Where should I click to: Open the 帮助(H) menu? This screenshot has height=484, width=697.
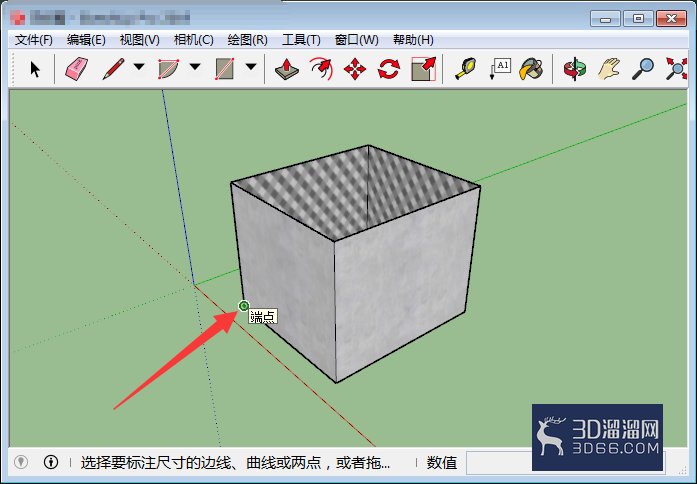[x=413, y=40]
